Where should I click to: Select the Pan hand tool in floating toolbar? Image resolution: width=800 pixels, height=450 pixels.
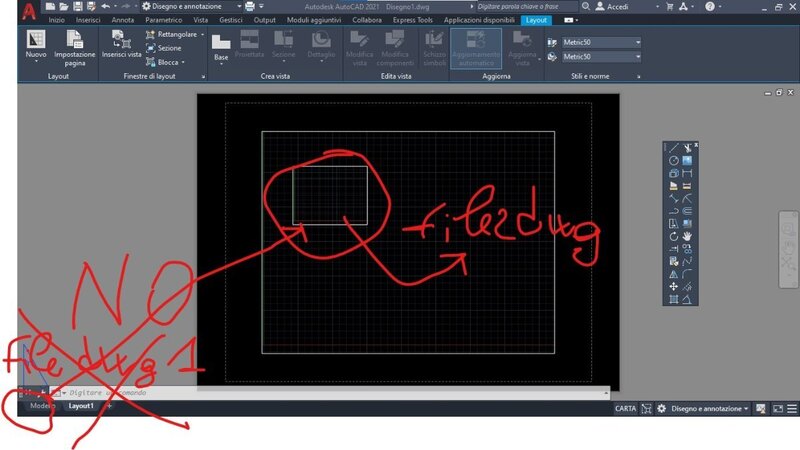(687, 236)
